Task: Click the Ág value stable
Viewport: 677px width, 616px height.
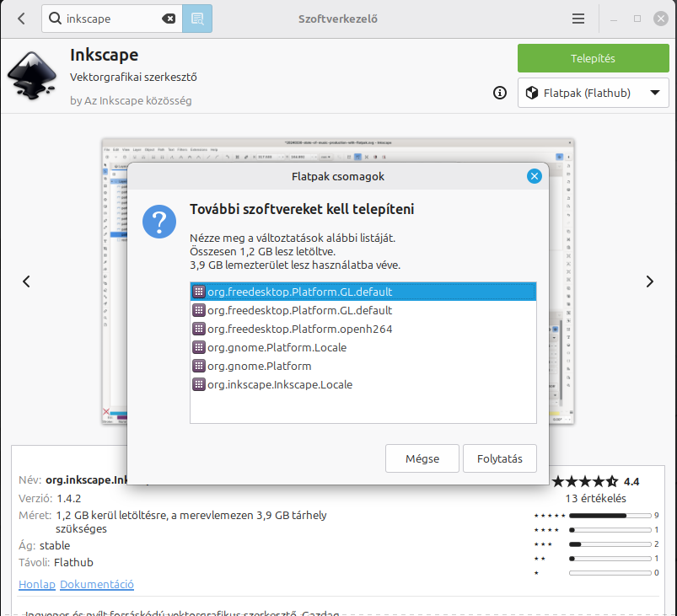Action: [x=55, y=546]
